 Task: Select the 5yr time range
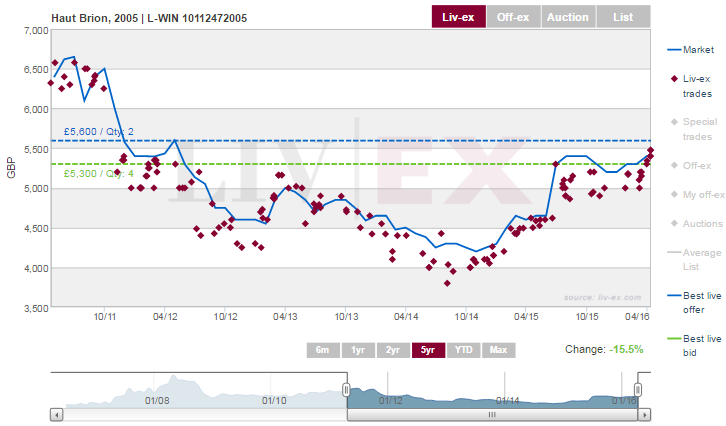coord(428,350)
